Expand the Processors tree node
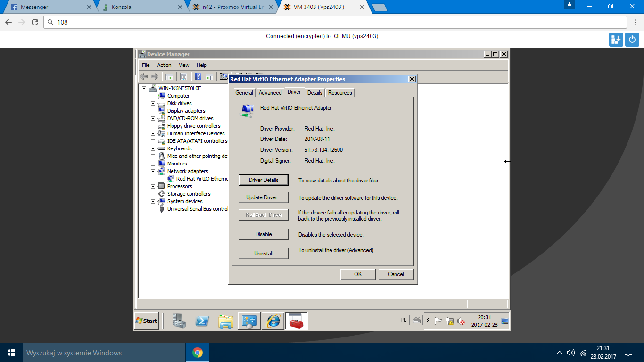This screenshot has width=644, height=362. pos(153,186)
